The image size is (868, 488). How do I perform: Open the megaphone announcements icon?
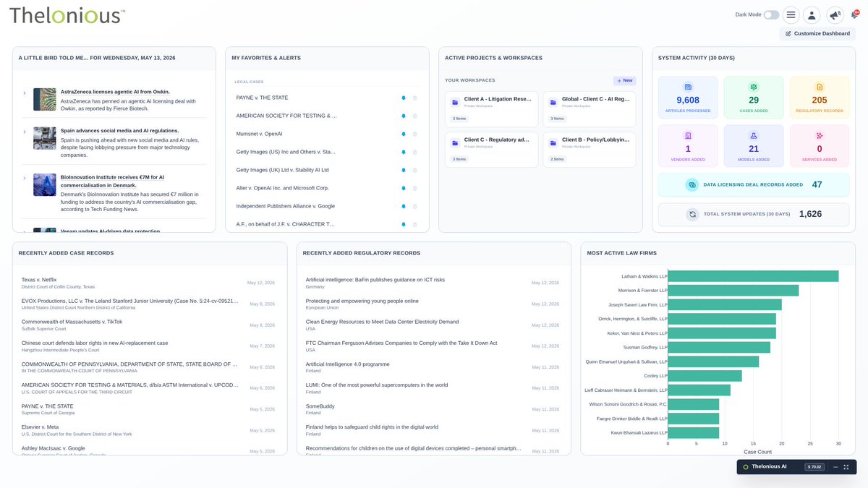(x=834, y=14)
